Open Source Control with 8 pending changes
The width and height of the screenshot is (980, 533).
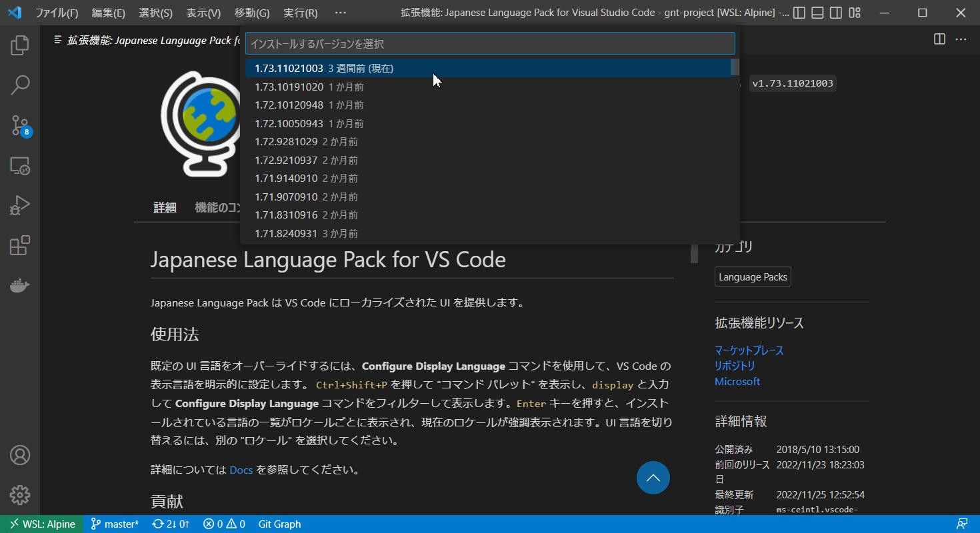(20, 125)
